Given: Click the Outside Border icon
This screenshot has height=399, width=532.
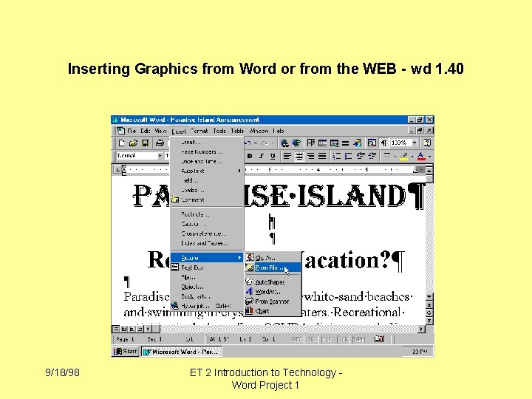Looking at the screenshot, I should tap(386, 156).
